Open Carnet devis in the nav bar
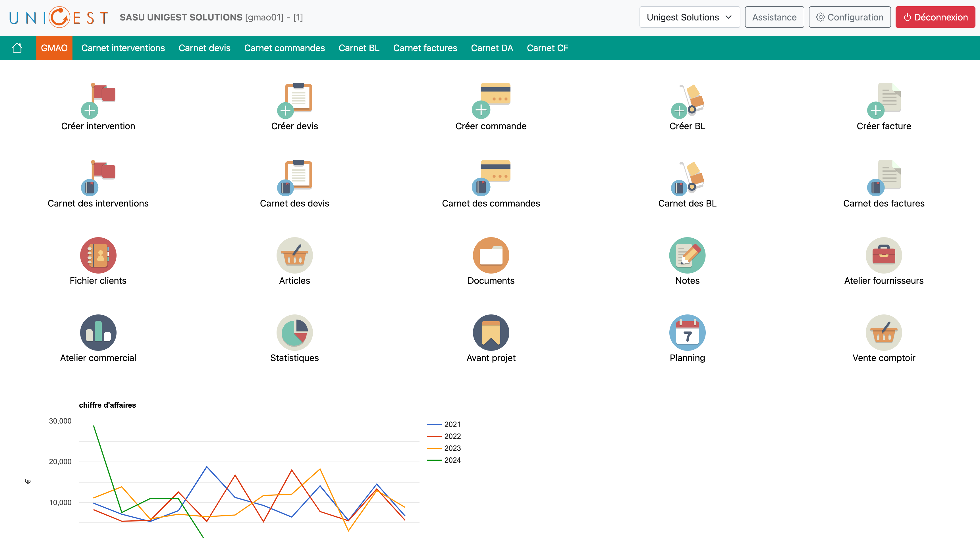 click(x=204, y=48)
